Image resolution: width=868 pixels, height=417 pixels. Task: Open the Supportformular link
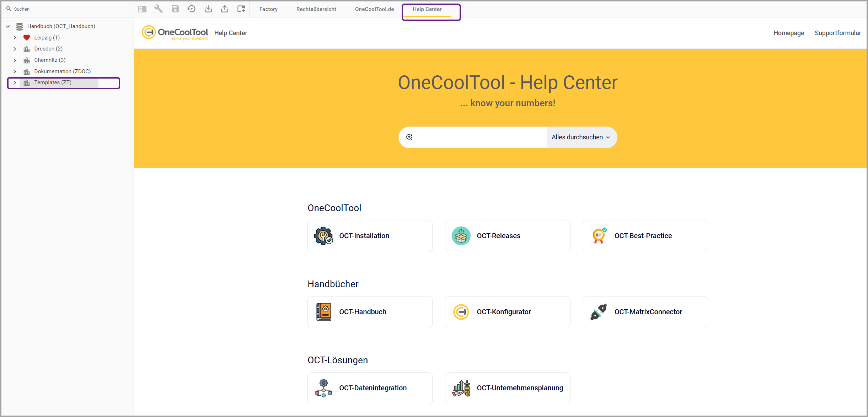point(838,33)
